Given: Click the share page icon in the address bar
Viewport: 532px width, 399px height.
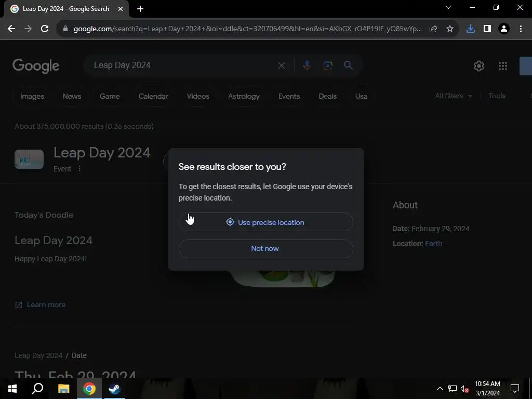Looking at the screenshot, I should tap(433, 29).
